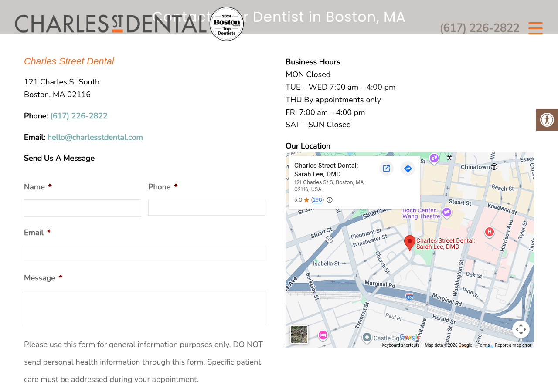
Task: Toggle map camera controls button
Action: [x=521, y=329]
